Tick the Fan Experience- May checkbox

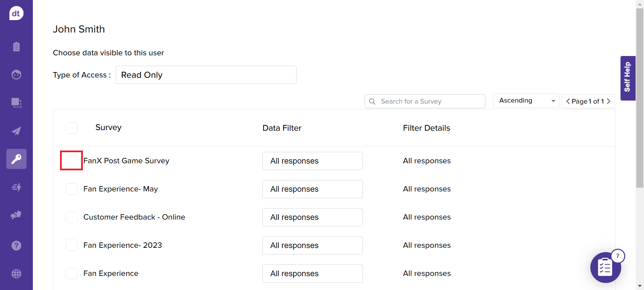click(71, 189)
